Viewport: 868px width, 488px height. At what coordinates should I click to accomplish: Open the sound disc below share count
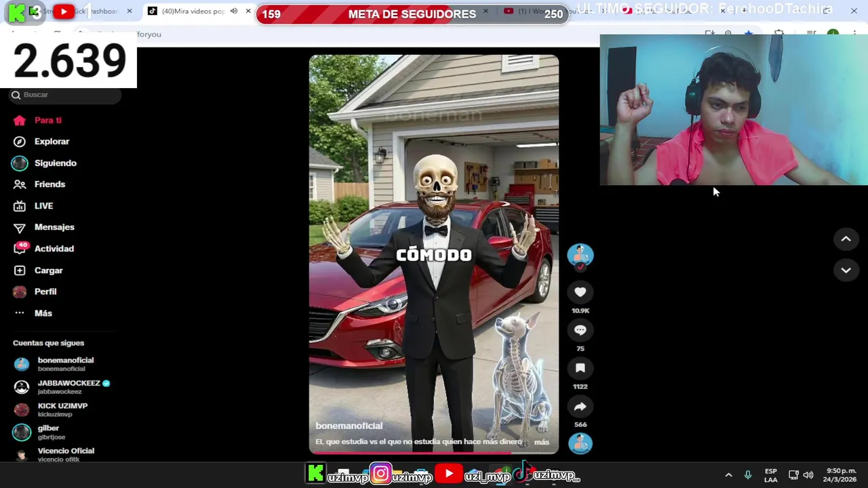[580, 443]
